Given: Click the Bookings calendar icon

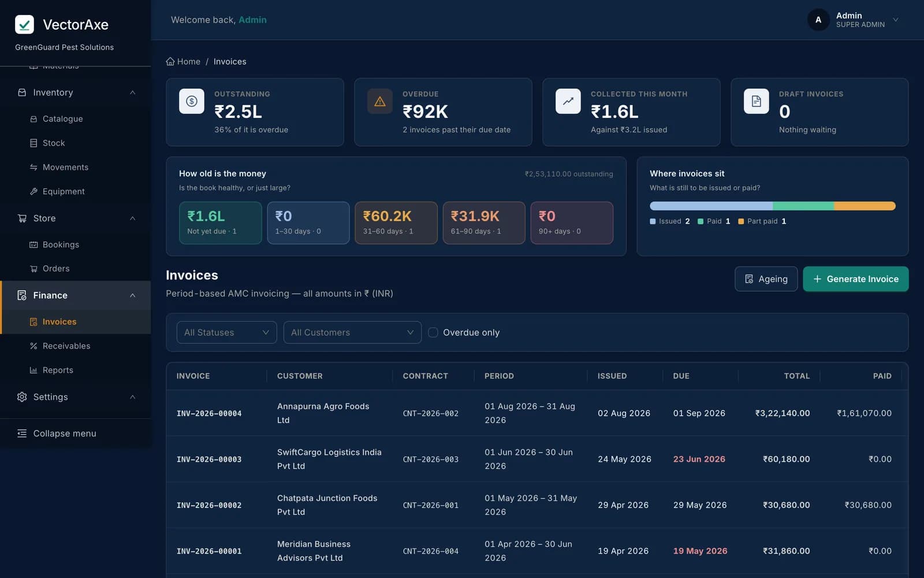Looking at the screenshot, I should [33, 244].
